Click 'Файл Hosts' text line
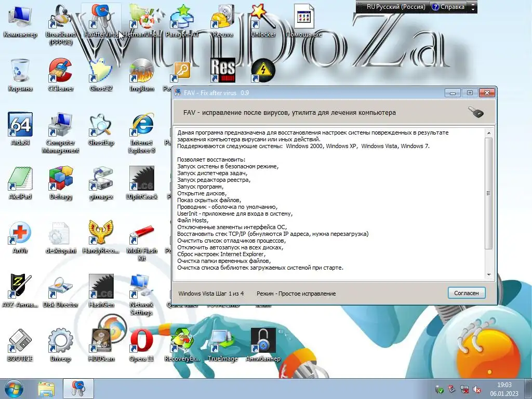The height and width of the screenshot is (399, 532). (x=193, y=220)
